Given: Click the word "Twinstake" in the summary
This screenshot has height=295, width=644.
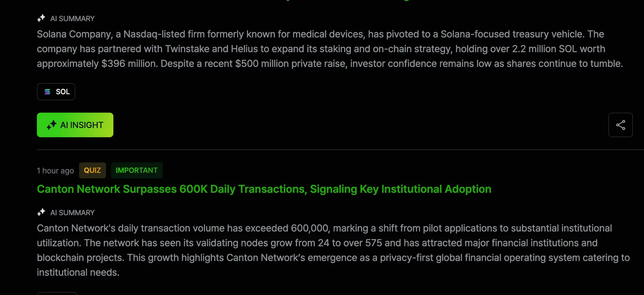Looking at the screenshot, I should (187, 49).
